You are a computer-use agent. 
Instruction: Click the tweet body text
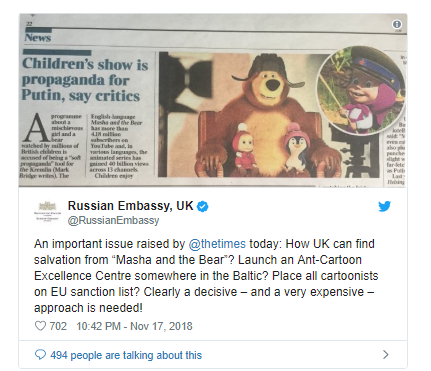206,276
